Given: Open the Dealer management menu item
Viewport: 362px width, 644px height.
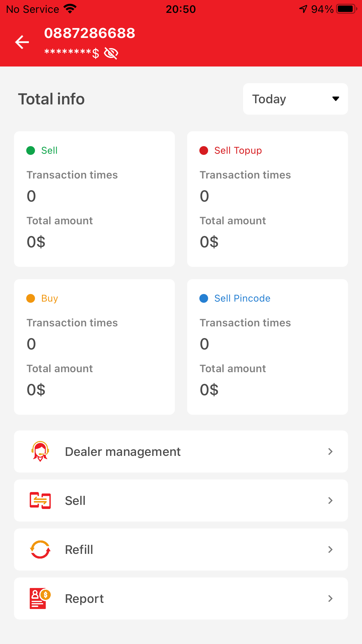Looking at the screenshot, I should click(x=123, y=452).
